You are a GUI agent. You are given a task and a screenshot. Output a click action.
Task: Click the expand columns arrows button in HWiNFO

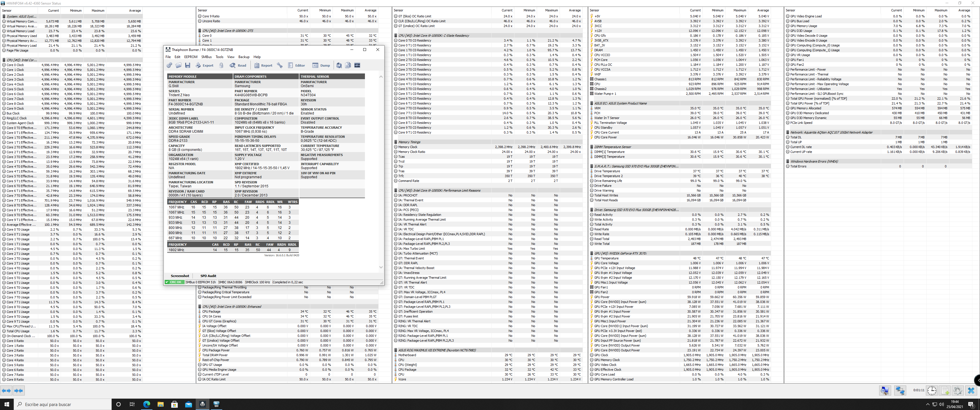tap(7, 391)
